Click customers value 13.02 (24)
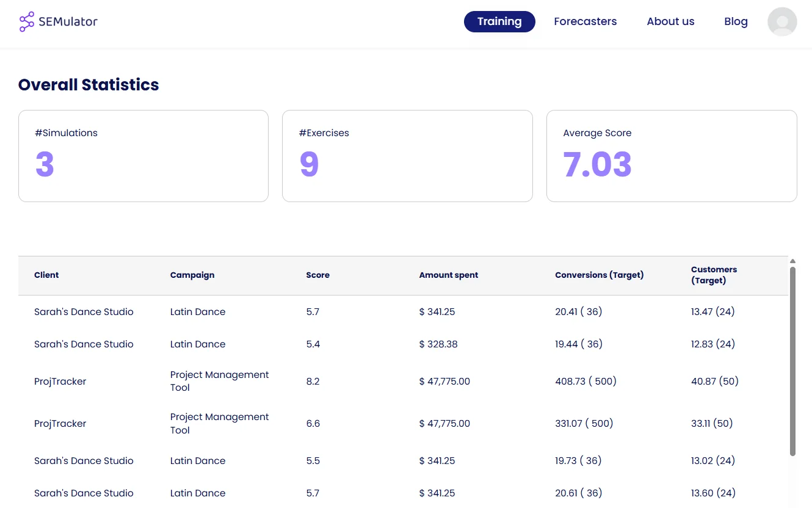The width and height of the screenshot is (812, 508). click(x=713, y=461)
